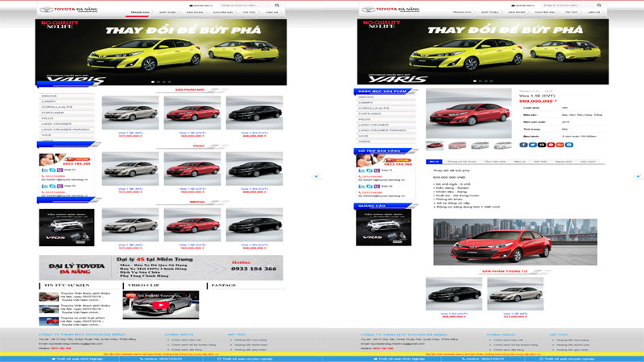Click Zalo icon for Sale 01, product page
Image resolution: width=644 pixels, height=362 pixels.
361,171
